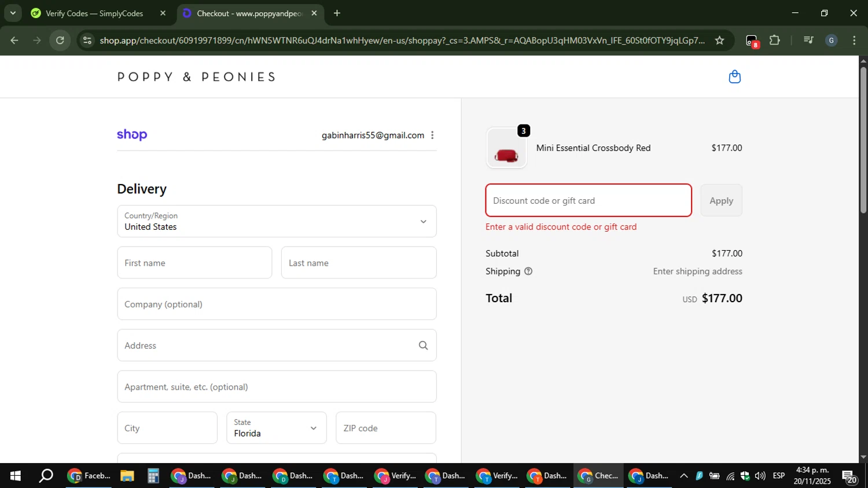This screenshot has height=488, width=868.
Task: Open the taskbar clock showing 4:34 p. m.
Action: [x=812, y=476]
